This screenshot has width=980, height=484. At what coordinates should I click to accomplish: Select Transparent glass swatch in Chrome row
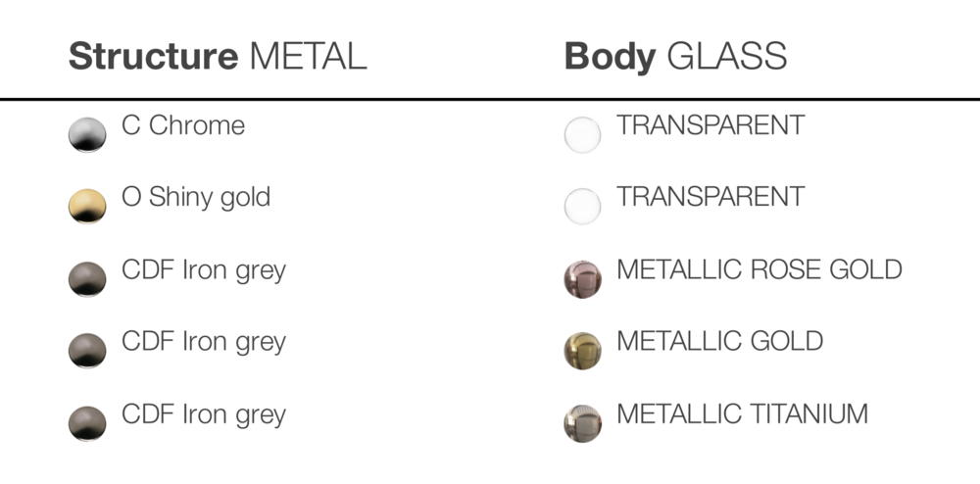[582, 135]
